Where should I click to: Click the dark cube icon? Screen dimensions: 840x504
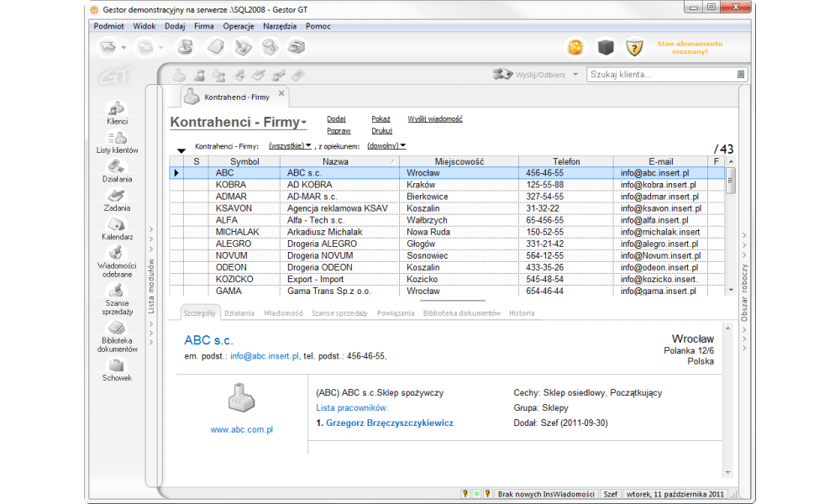click(x=606, y=48)
